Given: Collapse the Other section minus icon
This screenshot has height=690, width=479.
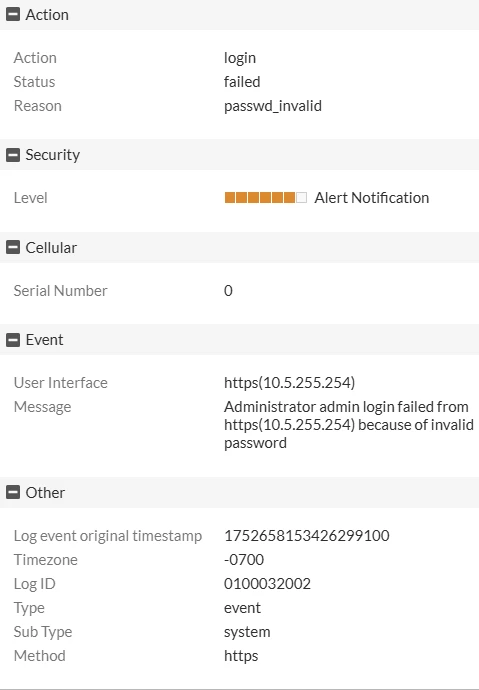Looking at the screenshot, I should [x=13, y=492].
